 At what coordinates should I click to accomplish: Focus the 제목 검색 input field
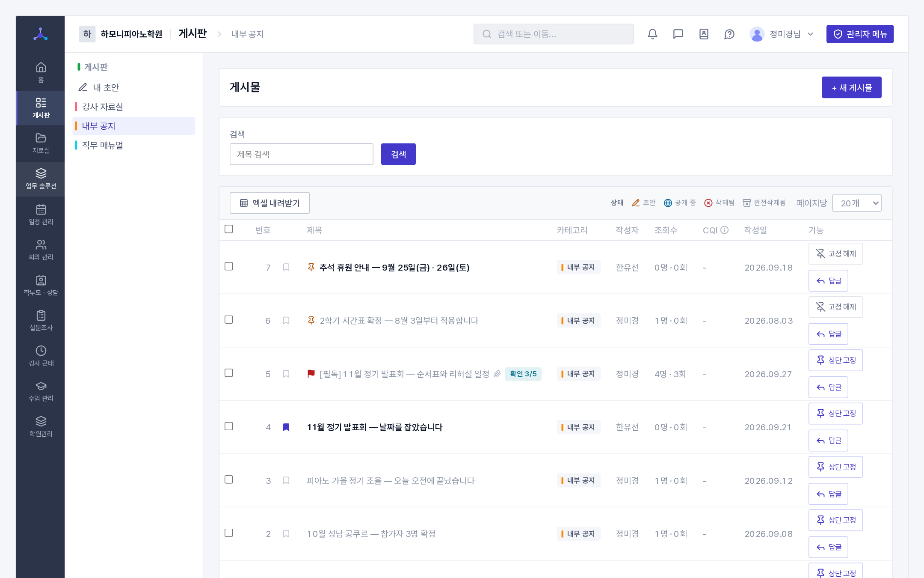tap(301, 154)
